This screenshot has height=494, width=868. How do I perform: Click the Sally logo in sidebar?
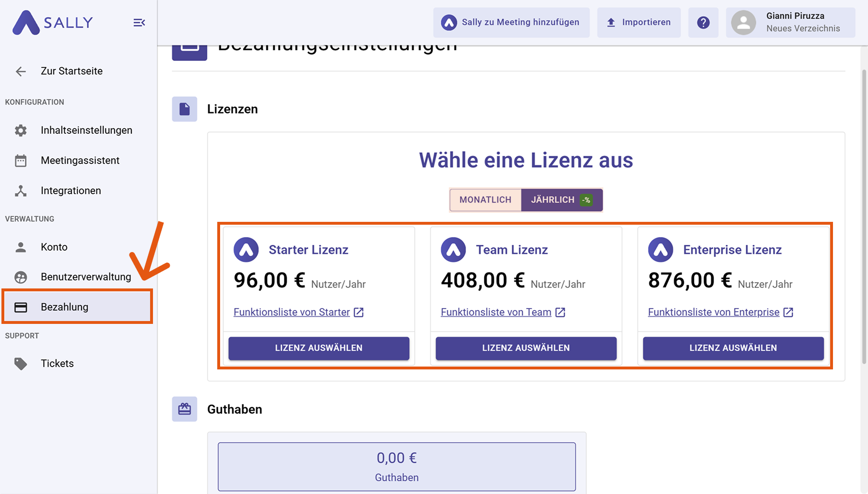coord(52,23)
